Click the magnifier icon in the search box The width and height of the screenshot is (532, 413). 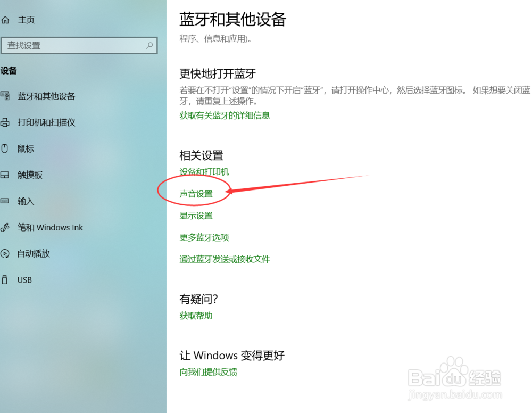click(x=149, y=46)
